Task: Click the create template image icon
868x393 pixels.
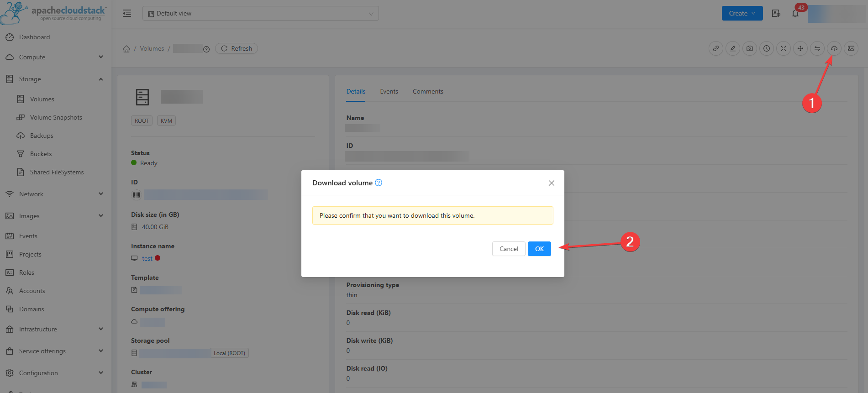Action: click(851, 48)
